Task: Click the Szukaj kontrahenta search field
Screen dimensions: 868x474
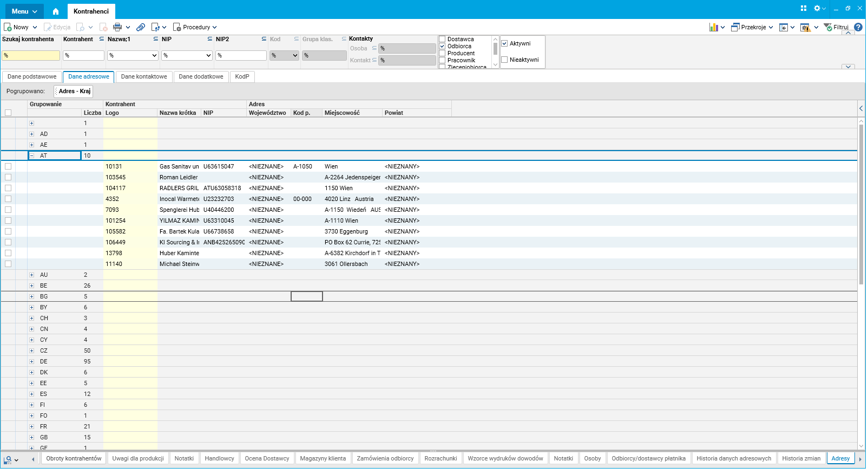Action: [x=31, y=55]
